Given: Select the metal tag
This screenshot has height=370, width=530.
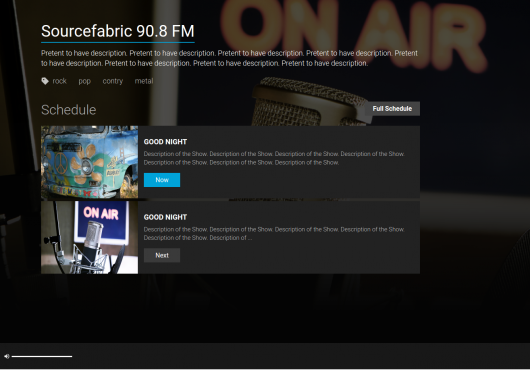Looking at the screenshot, I should point(144,81).
